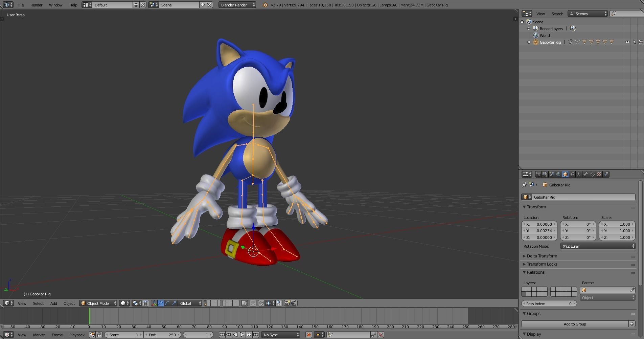The image size is (644, 339).
Task: Expand the Delta Transform panel
Action: coord(542,256)
